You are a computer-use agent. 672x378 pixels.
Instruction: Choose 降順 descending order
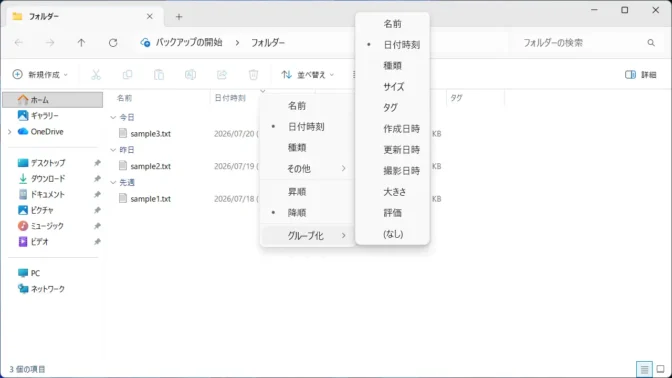click(x=307, y=213)
